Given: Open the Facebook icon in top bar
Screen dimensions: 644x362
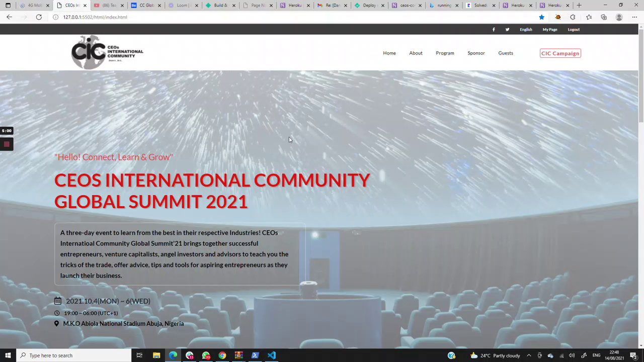Looking at the screenshot, I should (494, 30).
